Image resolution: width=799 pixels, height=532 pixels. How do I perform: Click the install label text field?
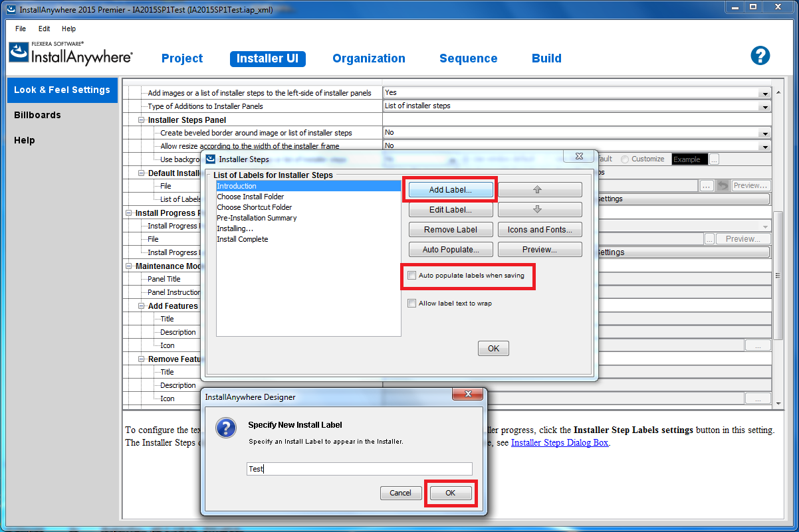[x=359, y=469]
